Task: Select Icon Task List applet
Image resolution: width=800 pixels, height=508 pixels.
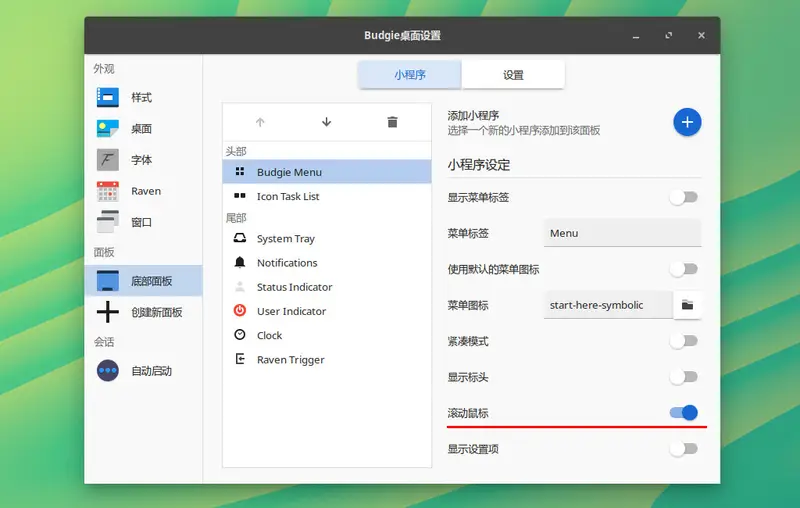Action: tap(288, 197)
